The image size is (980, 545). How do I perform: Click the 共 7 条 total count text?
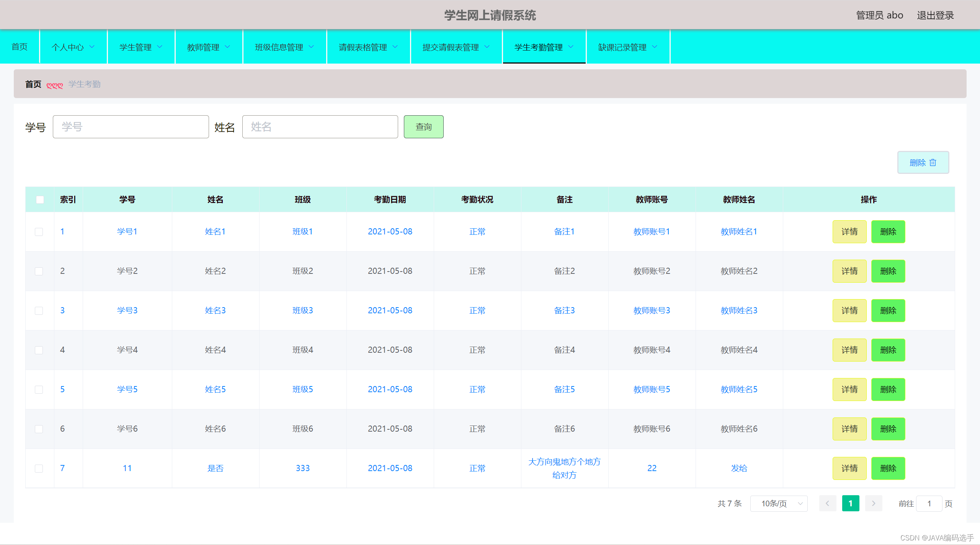coord(730,503)
